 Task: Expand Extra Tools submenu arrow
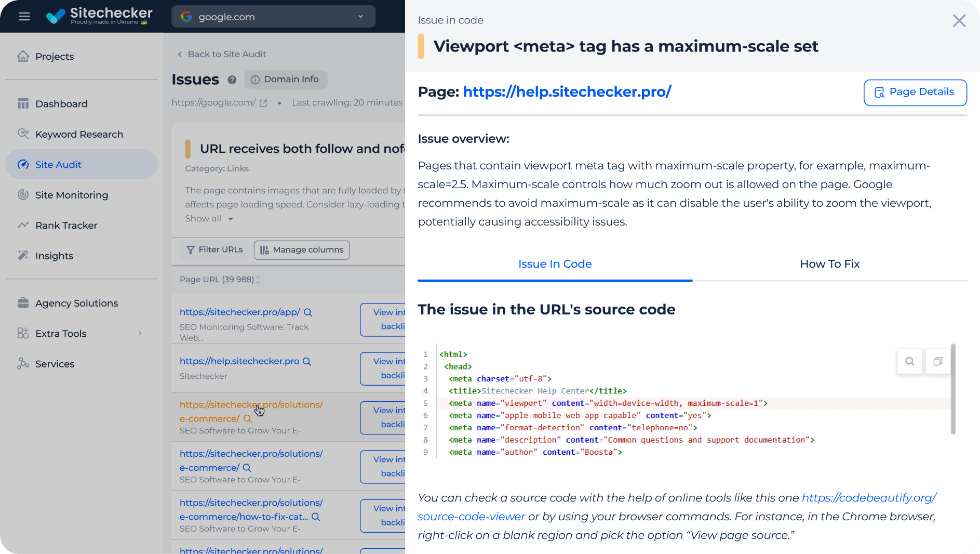(140, 333)
